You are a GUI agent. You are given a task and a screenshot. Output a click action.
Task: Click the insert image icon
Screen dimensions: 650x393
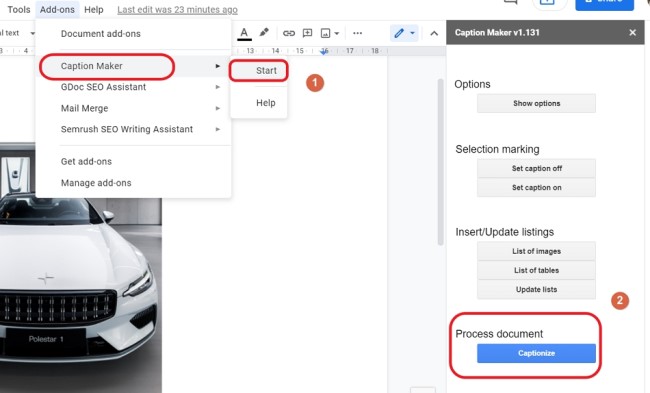[325, 33]
